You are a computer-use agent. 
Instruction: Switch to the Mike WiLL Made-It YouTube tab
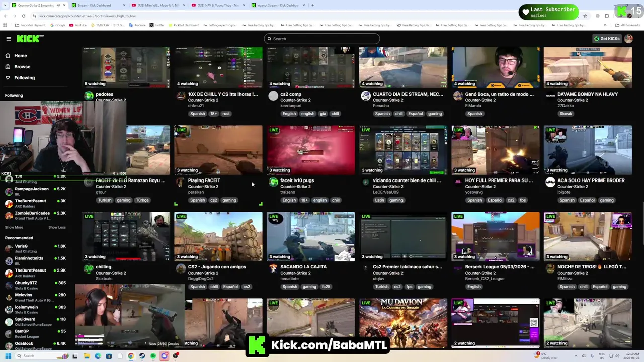157,5
